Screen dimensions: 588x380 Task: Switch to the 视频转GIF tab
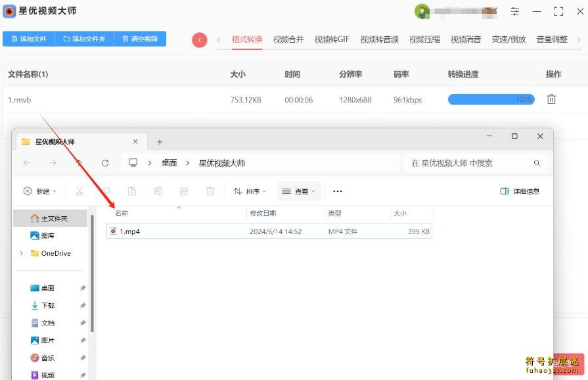[332, 39]
